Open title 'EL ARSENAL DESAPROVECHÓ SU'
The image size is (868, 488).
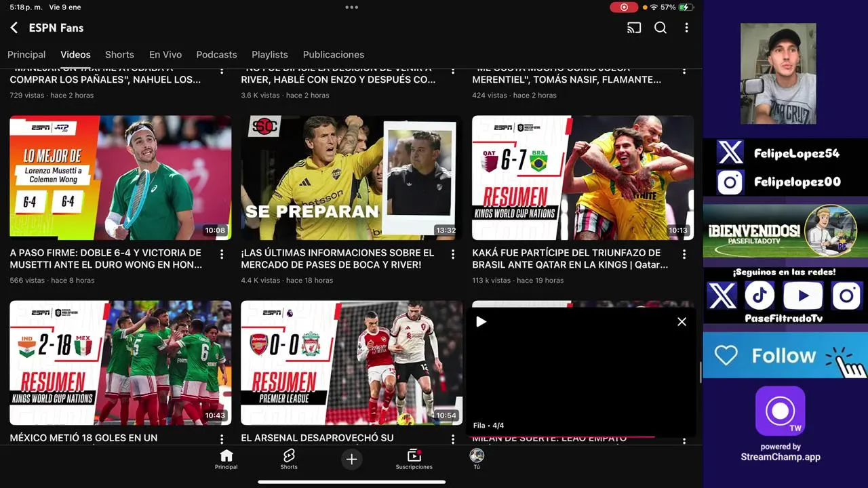(x=317, y=438)
